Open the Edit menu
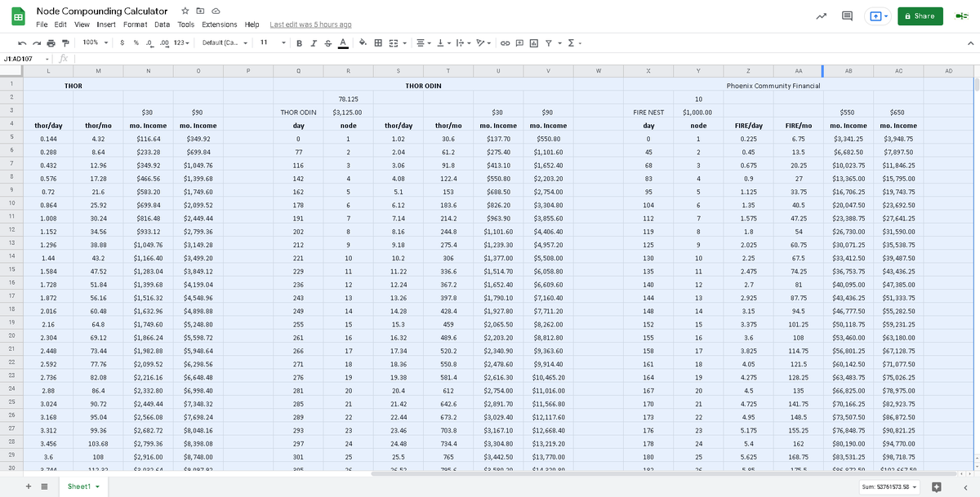The width and height of the screenshot is (980, 497). [x=61, y=24]
